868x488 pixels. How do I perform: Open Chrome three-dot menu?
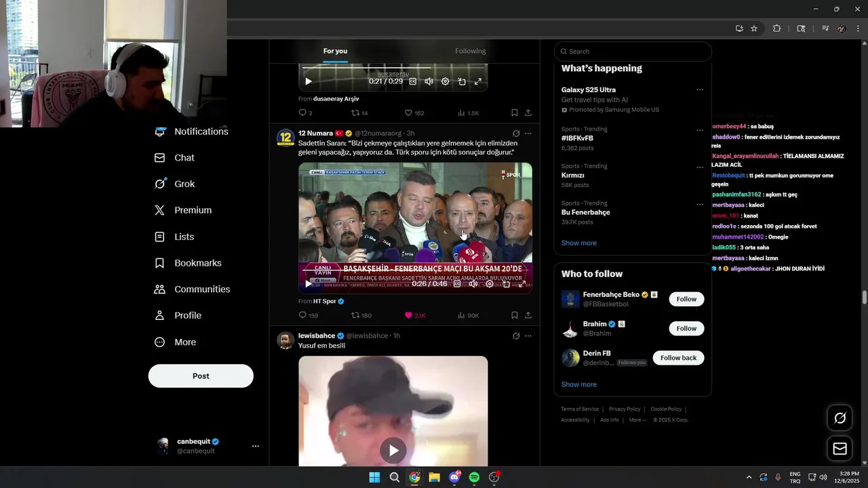click(x=859, y=28)
